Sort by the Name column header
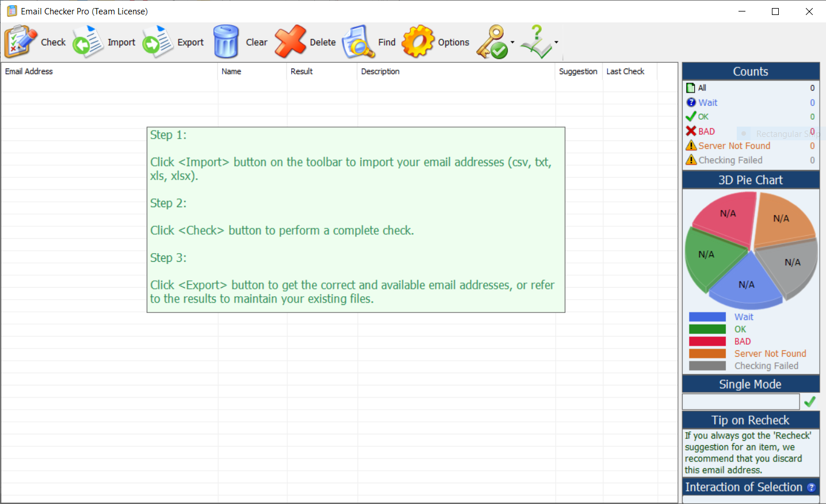Viewport: 826px width, 504px height. click(252, 71)
